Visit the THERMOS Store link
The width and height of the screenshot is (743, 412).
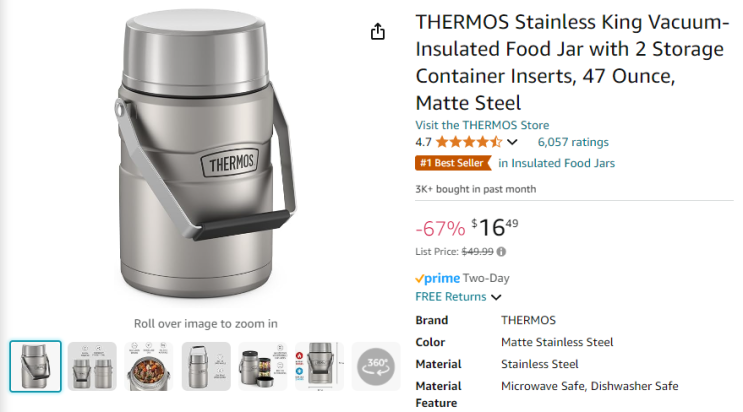pyautogui.click(x=482, y=125)
